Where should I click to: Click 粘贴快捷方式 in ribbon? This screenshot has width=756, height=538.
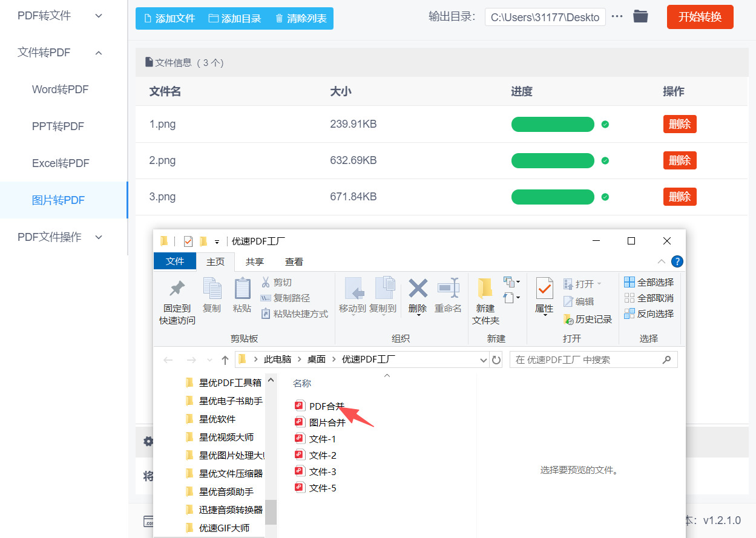click(294, 314)
